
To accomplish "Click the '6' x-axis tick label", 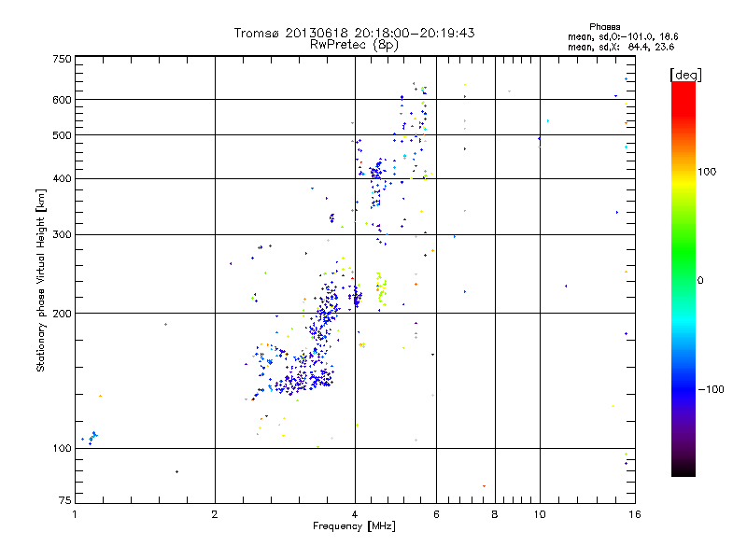I will coord(436,514).
